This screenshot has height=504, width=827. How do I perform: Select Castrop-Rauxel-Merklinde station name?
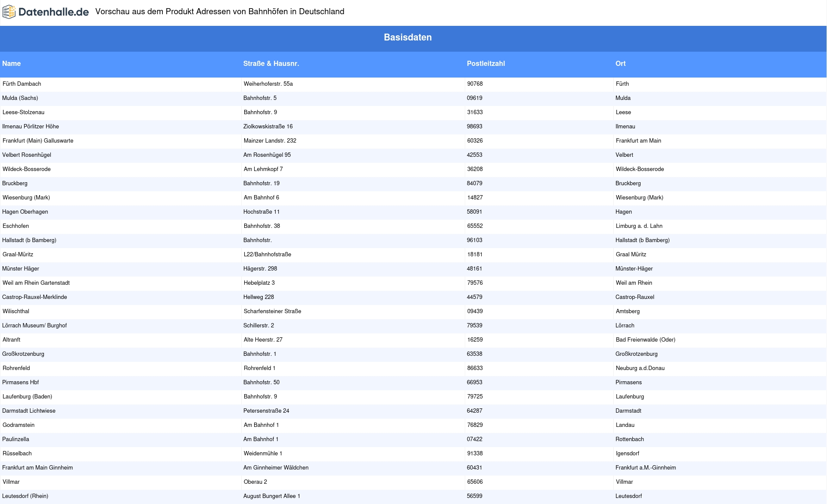[x=34, y=297]
